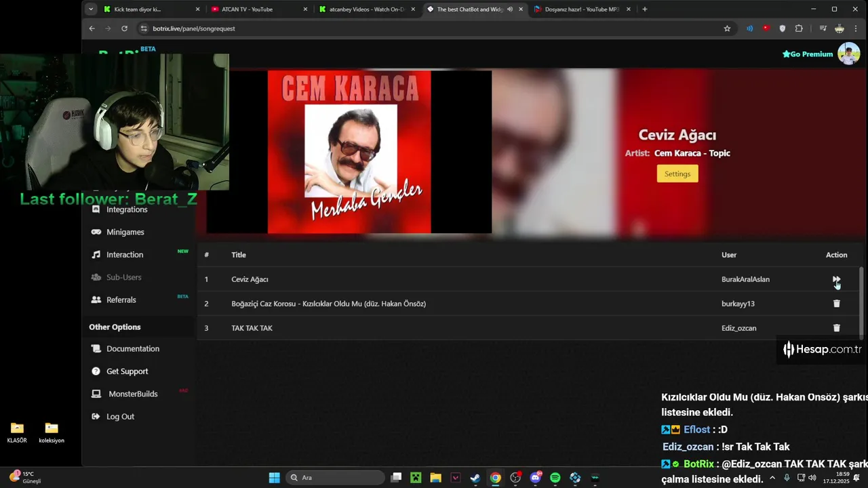This screenshot has height=488, width=868.
Task: Select the Boğaziçi Caz Korosu row title
Action: point(328,304)
